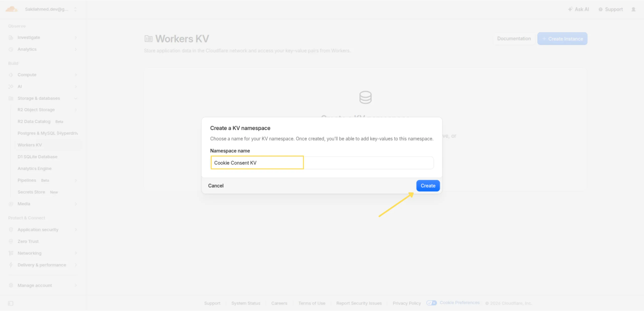Image resolution: width=644 pixels, height=311 pixels.
Task: Collapse the Storage & databases chevron
Action: tap(76, 98)
